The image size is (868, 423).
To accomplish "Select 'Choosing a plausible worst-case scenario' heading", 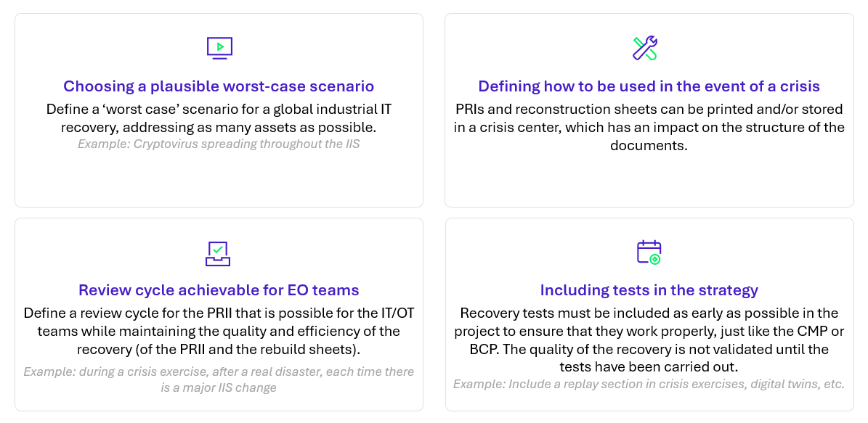I will coord(219,86).
